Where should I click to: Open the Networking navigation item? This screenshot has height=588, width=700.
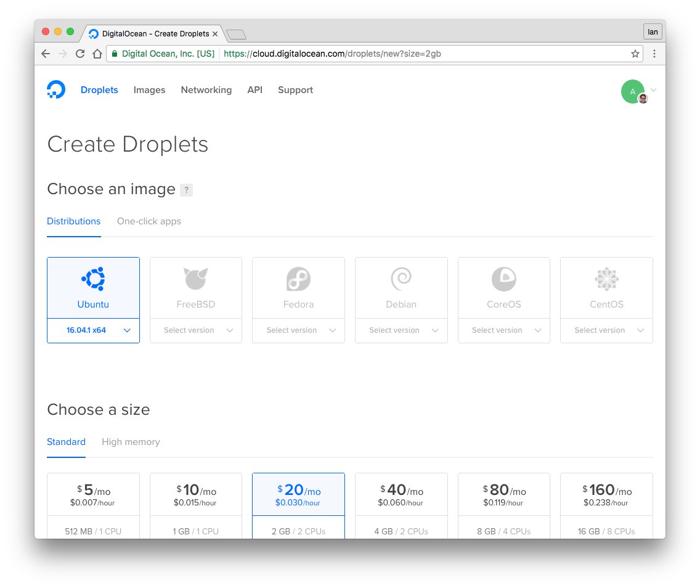(206, 90)
